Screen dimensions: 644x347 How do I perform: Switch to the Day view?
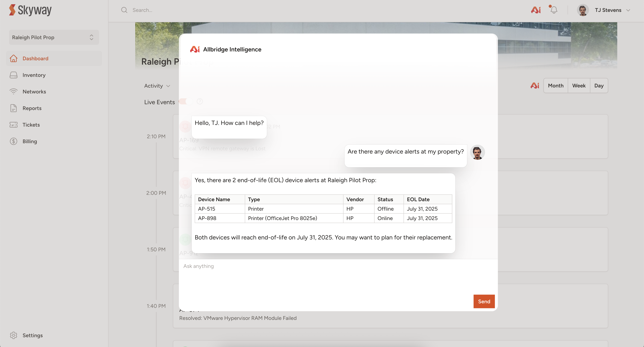pyautogui.click(x=599, y=86)
